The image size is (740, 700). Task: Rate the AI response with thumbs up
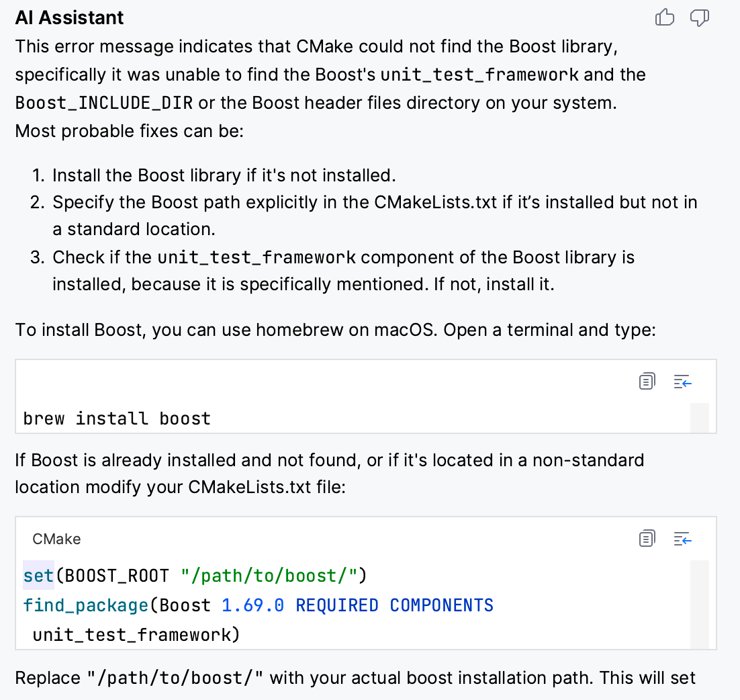point(664,17)
